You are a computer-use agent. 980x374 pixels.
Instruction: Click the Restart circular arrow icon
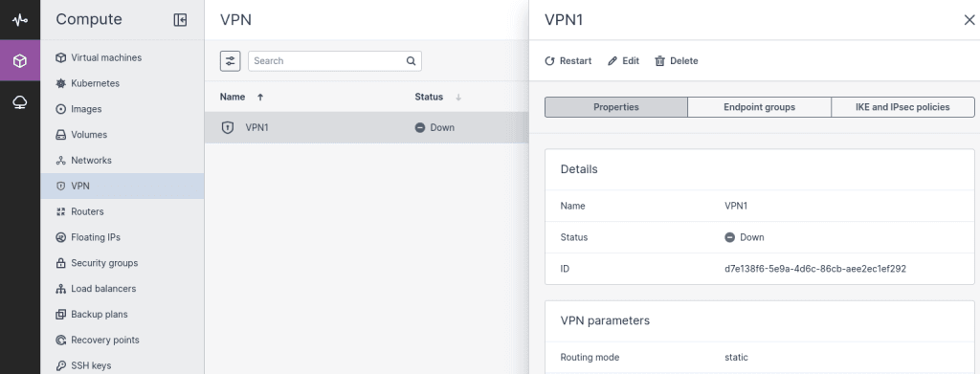tap(549, 60)
